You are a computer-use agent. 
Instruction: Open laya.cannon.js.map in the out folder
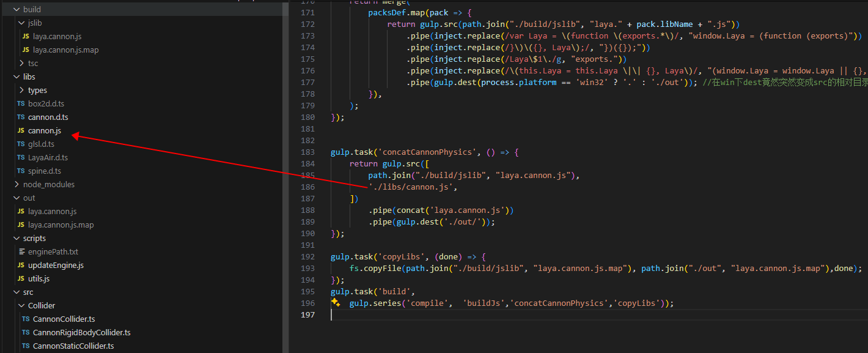coord(61,225)
